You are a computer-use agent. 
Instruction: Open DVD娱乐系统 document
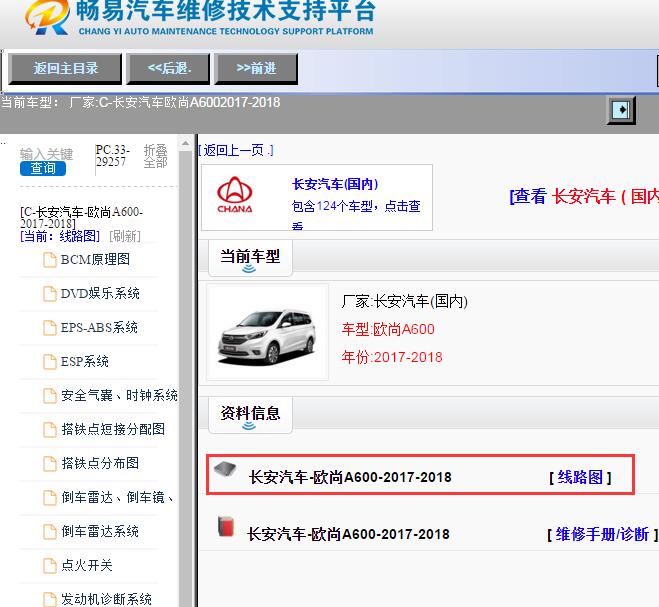(x=100, y=293)
